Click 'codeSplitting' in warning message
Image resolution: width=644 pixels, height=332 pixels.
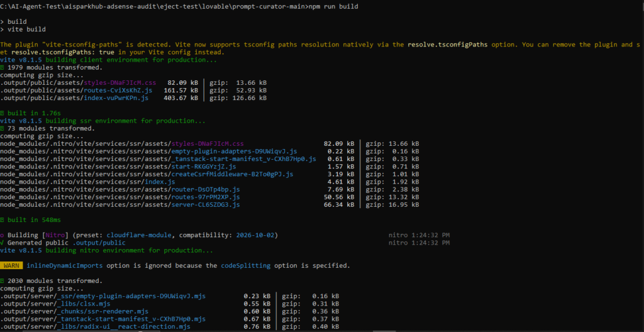point(246,265)
